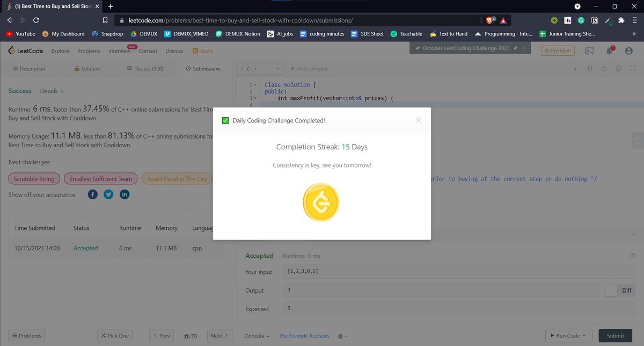The image size is (644, 346).
Task: Click the Brave Rewards triangle icon
Action: click(x=503, y=20)
